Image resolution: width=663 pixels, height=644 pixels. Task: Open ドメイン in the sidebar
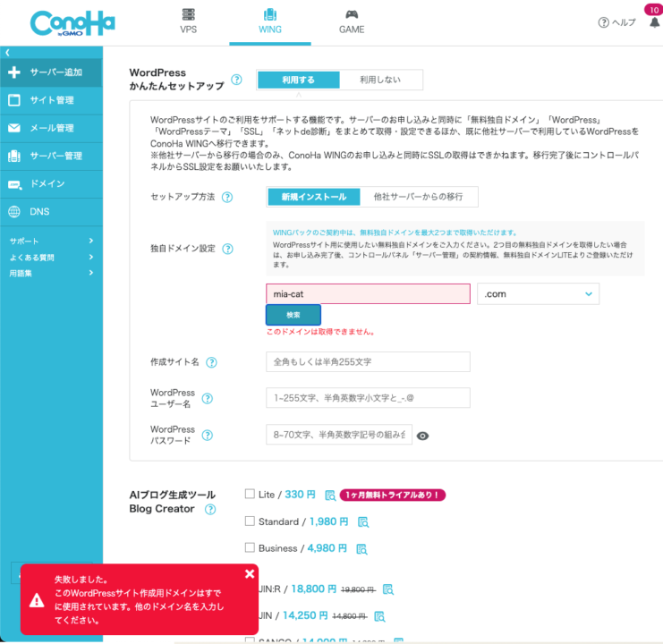click(x=51, y=184)
